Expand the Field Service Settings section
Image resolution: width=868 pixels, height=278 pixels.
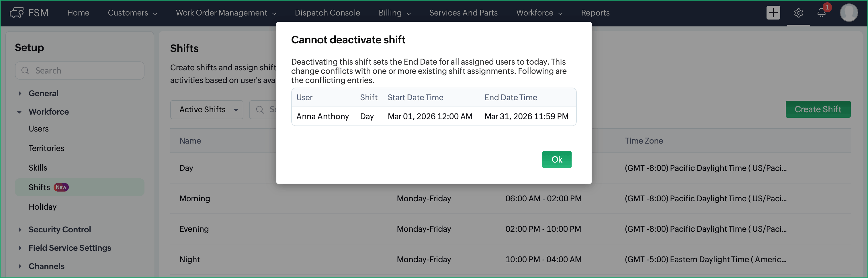pyautogui.click(x=20, y=248)
